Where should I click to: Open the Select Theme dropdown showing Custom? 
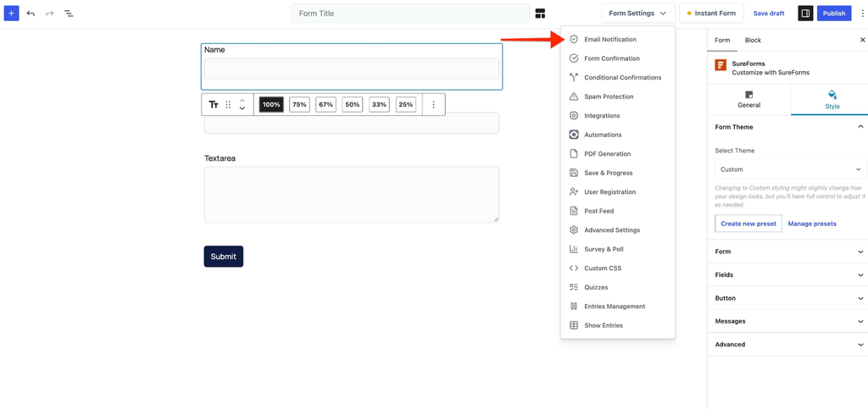click(791, 169)
